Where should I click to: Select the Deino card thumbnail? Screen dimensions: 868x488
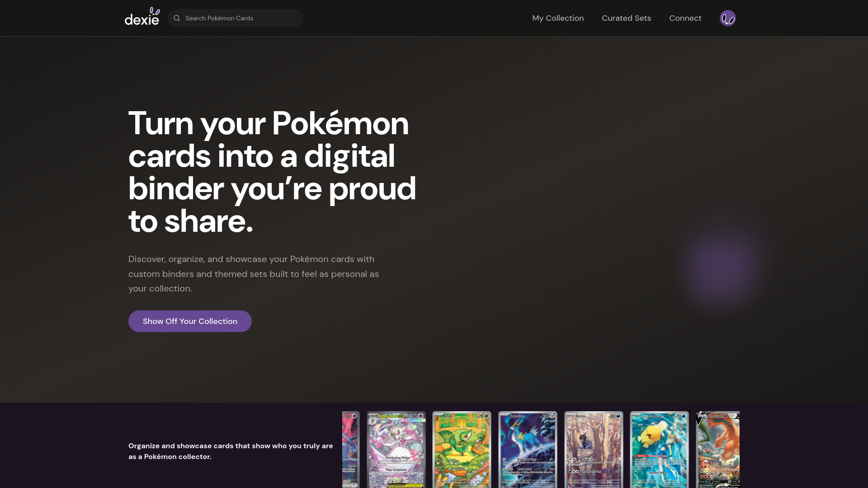(594, 450)
